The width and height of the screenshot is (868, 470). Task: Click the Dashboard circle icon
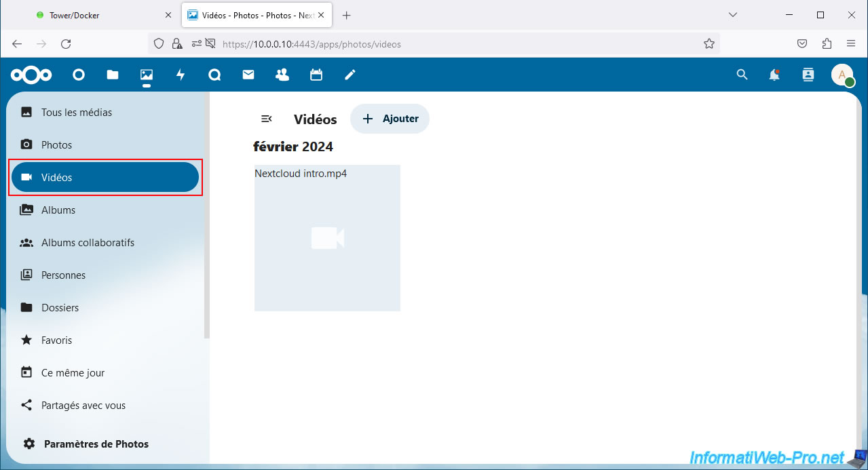pyautogui.click(x=79, y=75)
